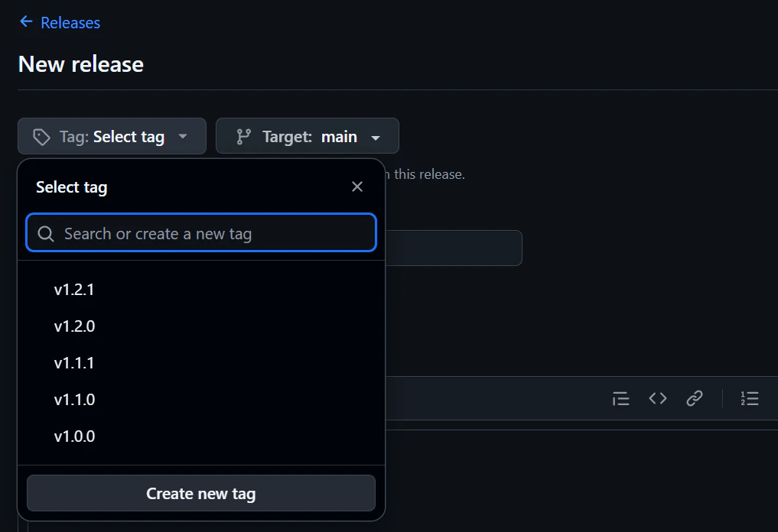The height and width of the screenshot is (532, 778).
Task: Select tag v1.2.0
Action: pos(201,326)
